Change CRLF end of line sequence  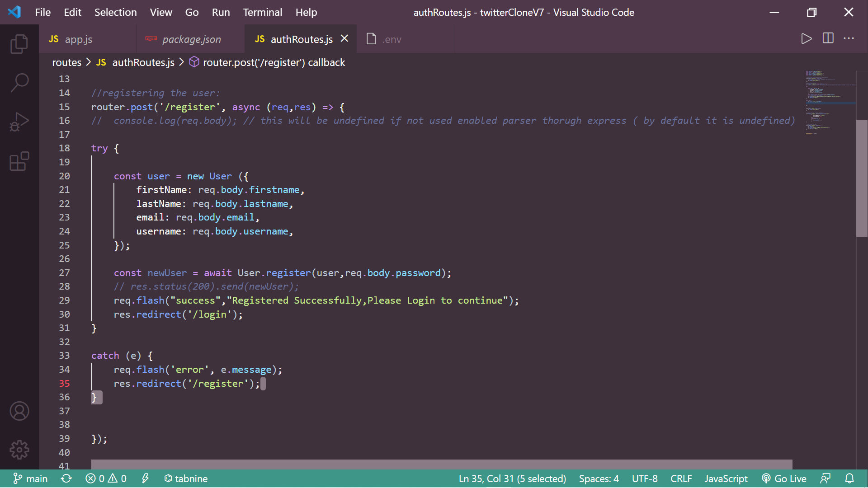coord(681,479)
